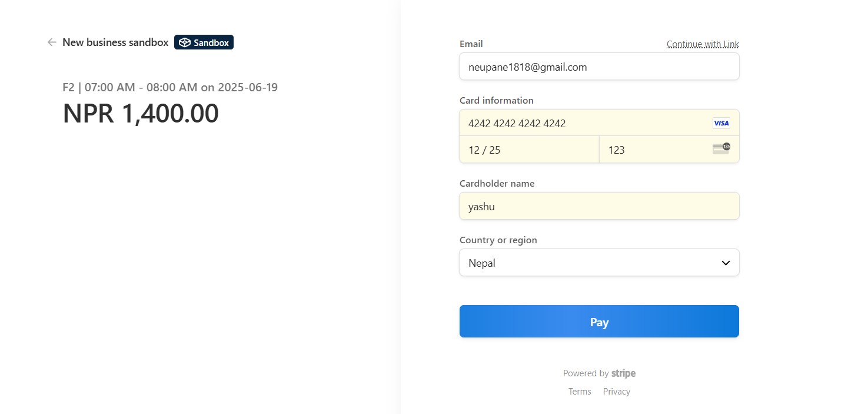The image size is (868, 414).
Task: Click the Powered by Stripe text
Action: pos(599,373)
